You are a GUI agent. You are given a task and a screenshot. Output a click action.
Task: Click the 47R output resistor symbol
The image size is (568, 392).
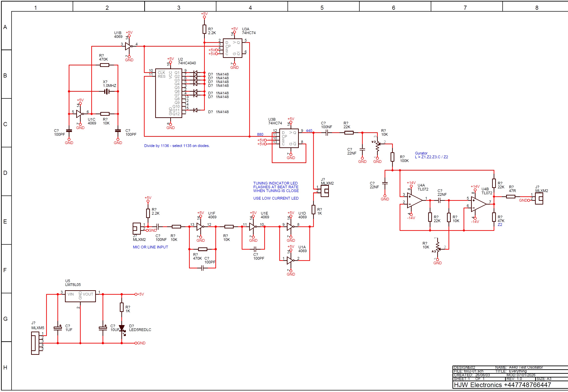point(511,197)
